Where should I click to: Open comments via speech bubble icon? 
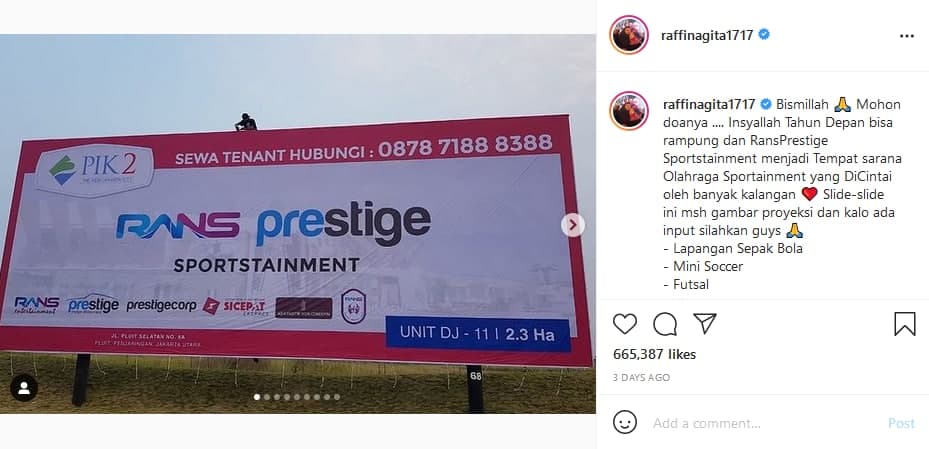[665, 324]
